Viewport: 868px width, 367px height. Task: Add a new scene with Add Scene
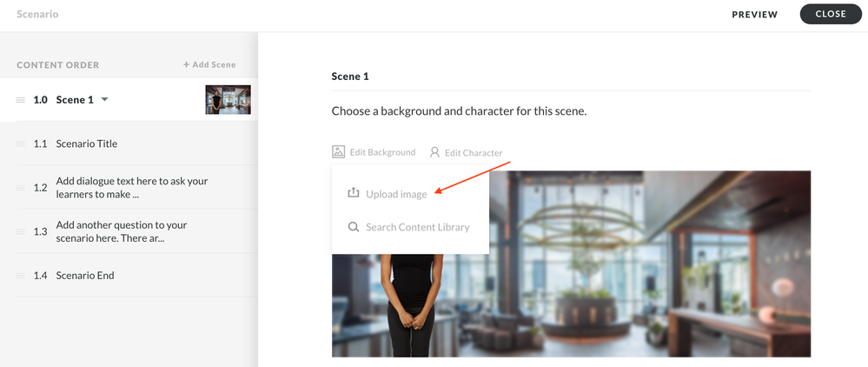click(209, 64)
